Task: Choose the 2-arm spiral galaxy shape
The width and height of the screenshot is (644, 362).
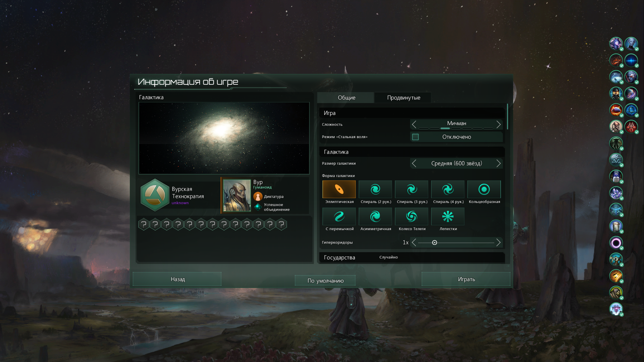Action: point(375,189)
